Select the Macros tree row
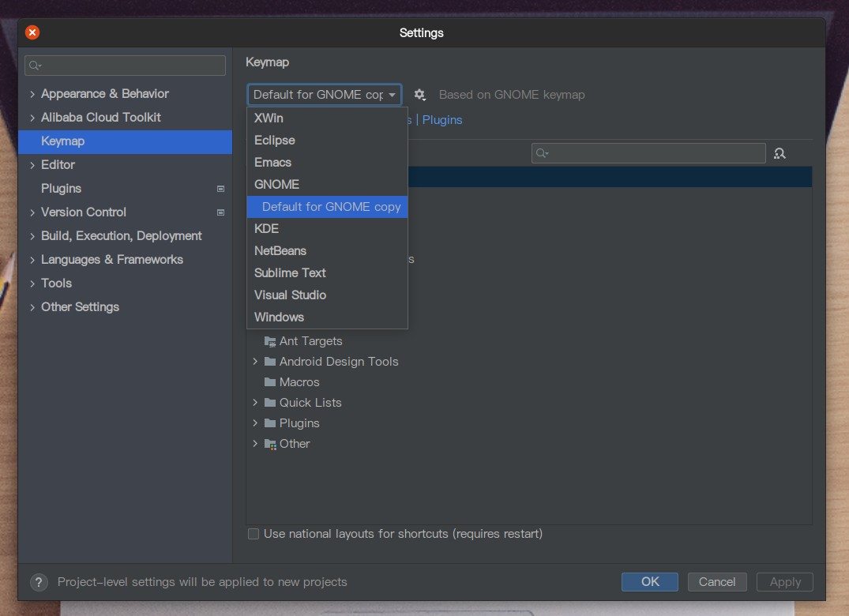Image resolution: width=849 pixels, height=616 pixels. coord(529,382)
